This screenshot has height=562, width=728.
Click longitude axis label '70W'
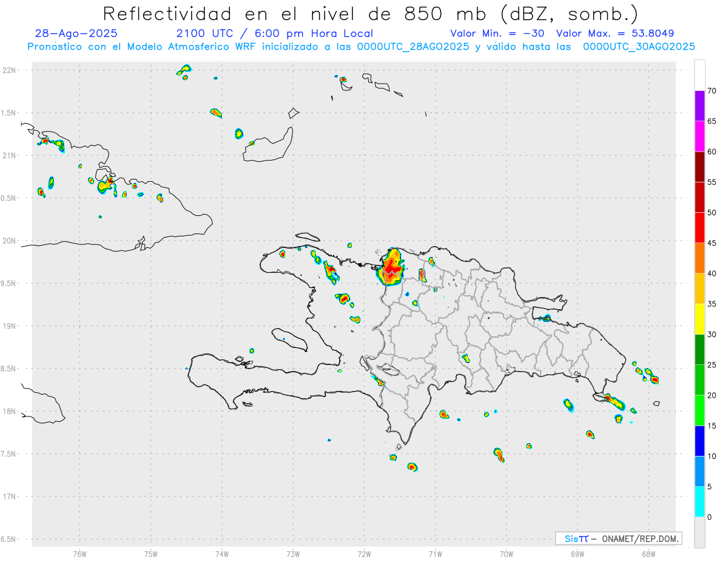[x=507, y=554]
